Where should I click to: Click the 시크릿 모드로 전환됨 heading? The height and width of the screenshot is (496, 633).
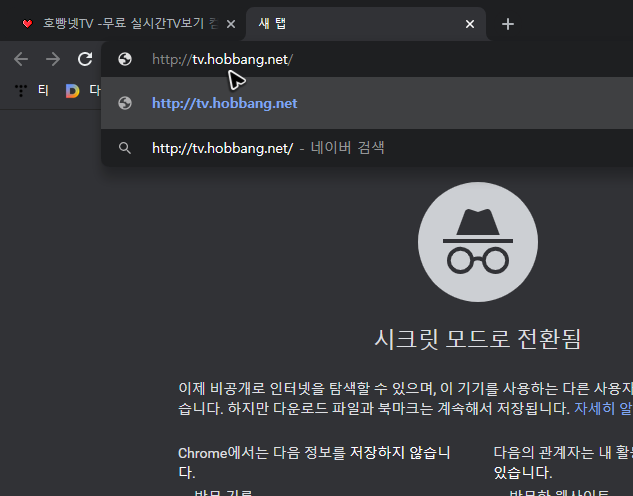(478, 339)
